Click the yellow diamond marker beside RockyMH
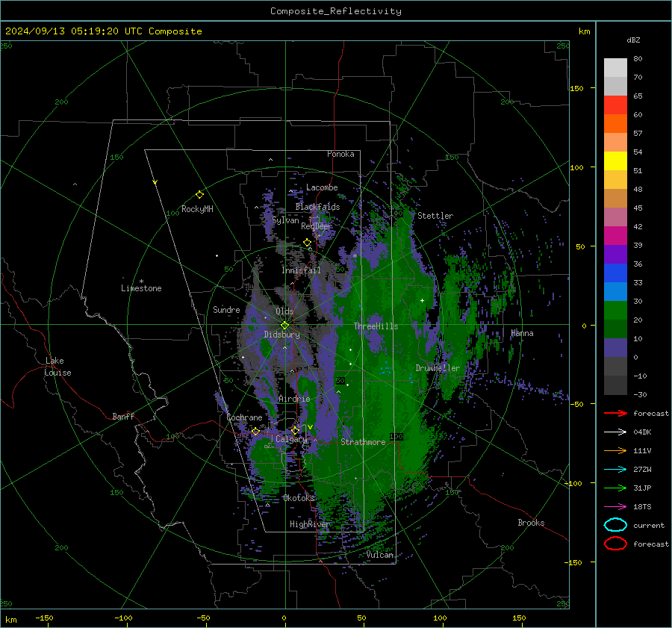The height and width of the screenshot is (628, 672). click(199, 195)
